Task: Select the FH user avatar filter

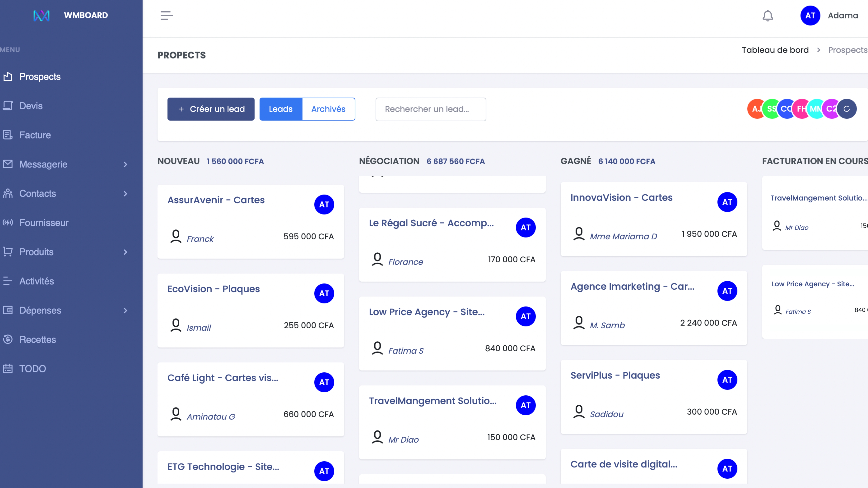Action: tap(801, 109)
